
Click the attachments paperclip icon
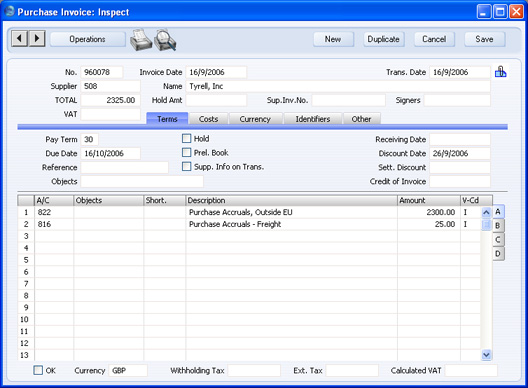[500, 72]
